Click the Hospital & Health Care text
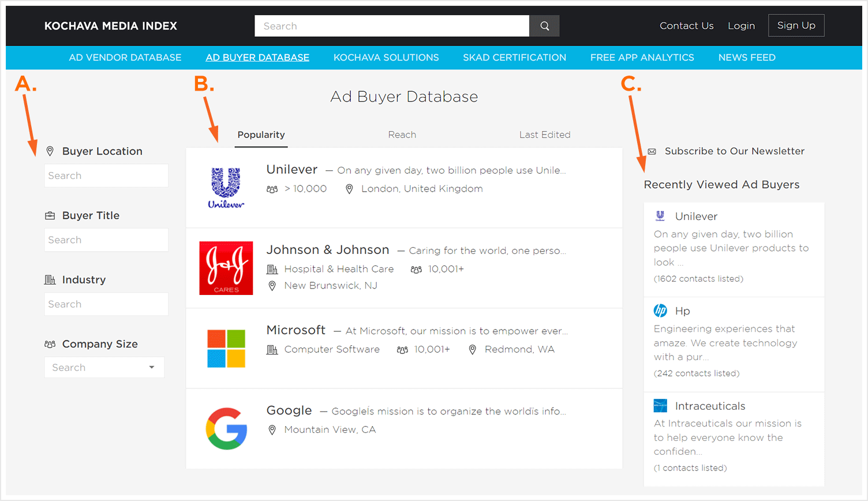Viewport: 868px width, 501px height. tap(339, 269)
